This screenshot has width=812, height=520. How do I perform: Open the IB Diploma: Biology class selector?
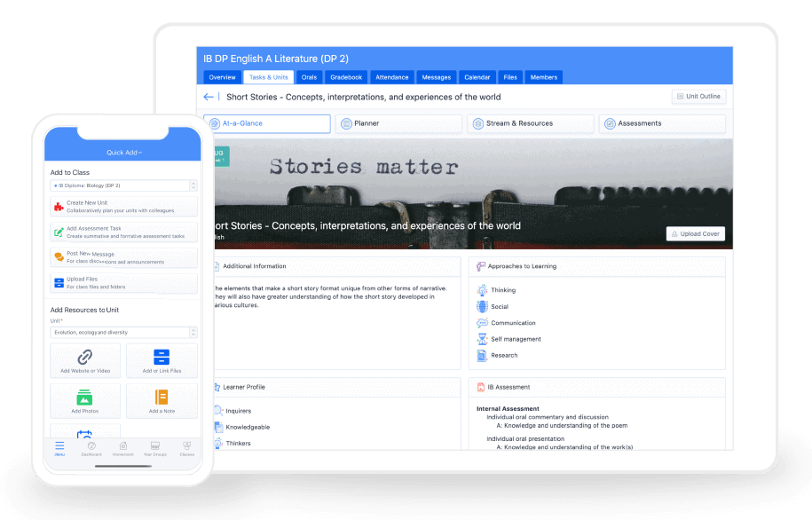tap(123, 185)
